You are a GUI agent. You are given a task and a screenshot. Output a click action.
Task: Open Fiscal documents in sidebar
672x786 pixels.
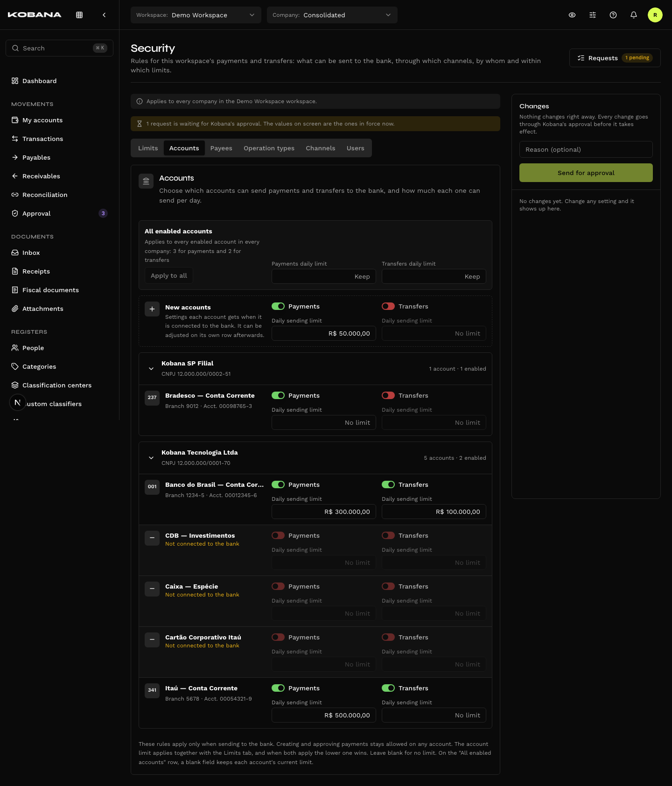coord(59,290)
